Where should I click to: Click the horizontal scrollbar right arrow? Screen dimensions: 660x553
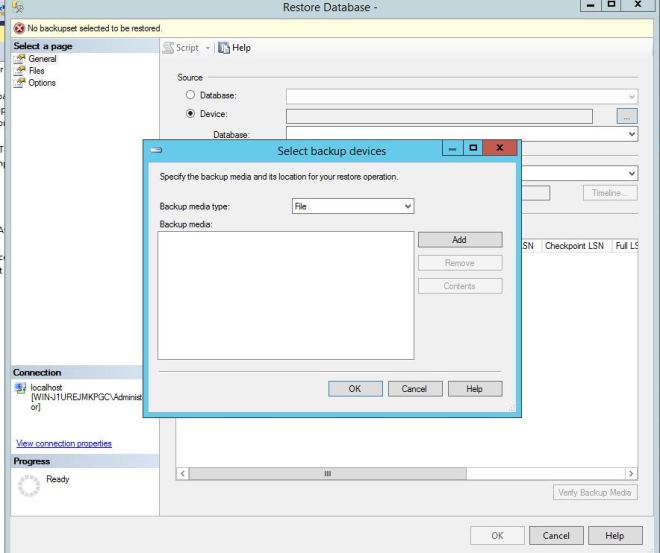click(631, 473)
